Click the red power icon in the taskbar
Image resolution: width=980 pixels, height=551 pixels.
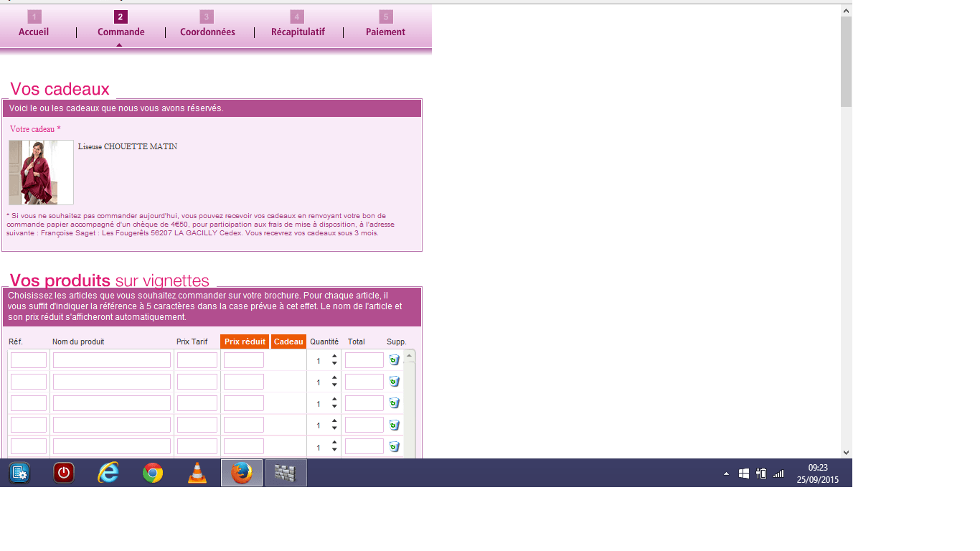coord(64,474)
